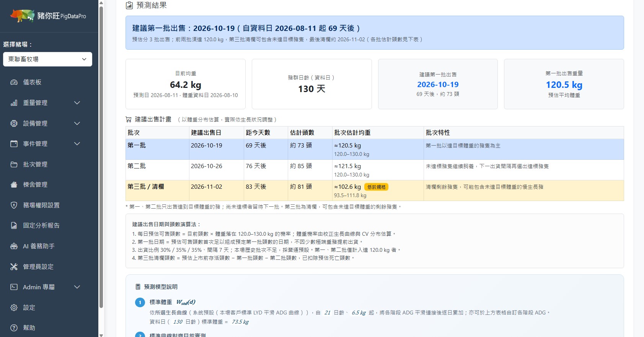Click the 設定 gear icon

[x=14, y=308]
